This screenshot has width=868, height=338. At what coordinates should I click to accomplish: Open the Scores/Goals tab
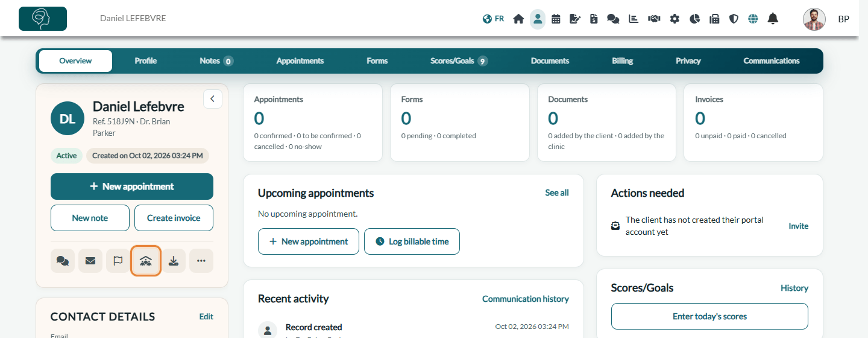(x=459, y=61)
